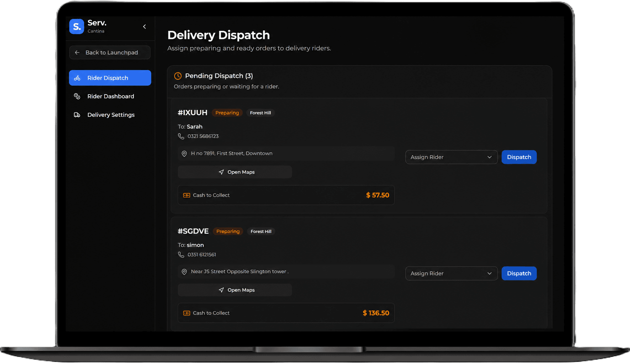Click the Preparing badge on order #SGDVE
Image resolution: width=630 pixels, height=364 pixels.
pyautogui.click(x=228, y=231)
